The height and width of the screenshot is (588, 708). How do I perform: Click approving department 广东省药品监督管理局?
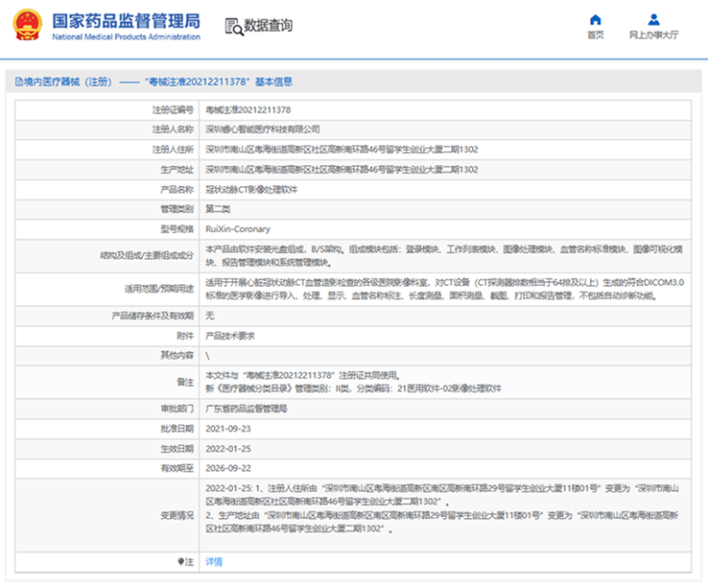pos(246,409)
